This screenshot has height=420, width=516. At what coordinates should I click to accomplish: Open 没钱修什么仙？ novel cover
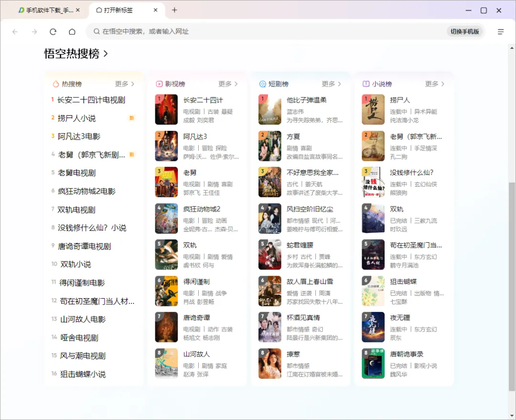[373, 182]
